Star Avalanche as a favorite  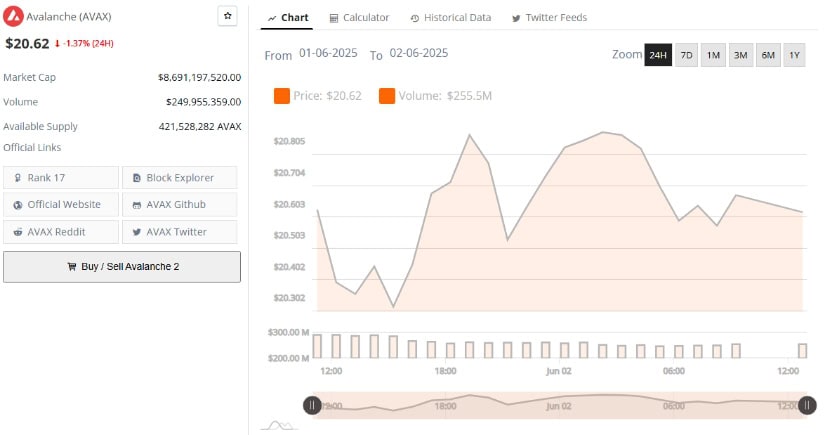tap(227, 16)
